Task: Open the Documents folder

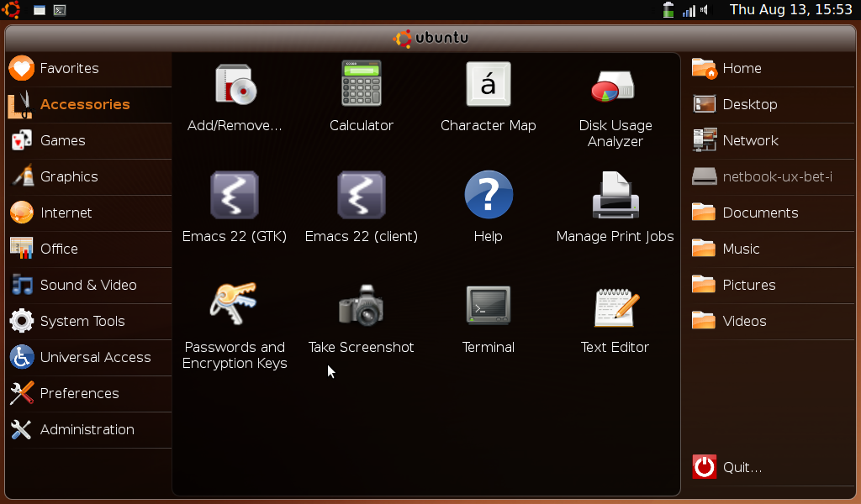Action: pos(772,213)
